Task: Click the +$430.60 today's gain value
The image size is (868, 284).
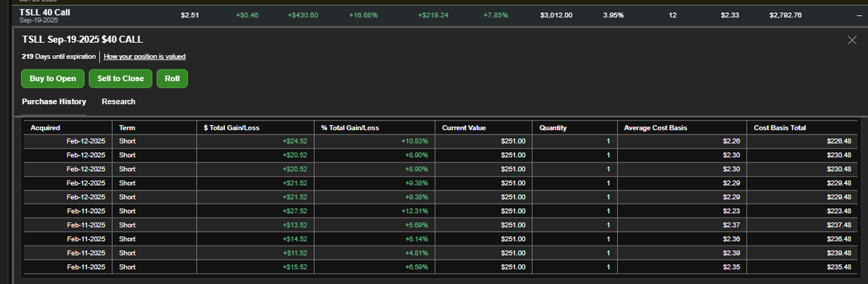Action: coord(302,14)
